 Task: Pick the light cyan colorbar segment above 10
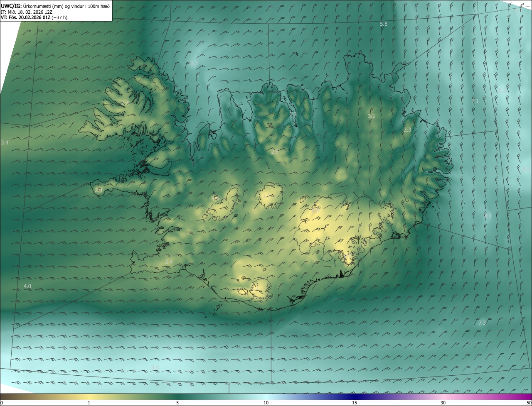point(266,396)
